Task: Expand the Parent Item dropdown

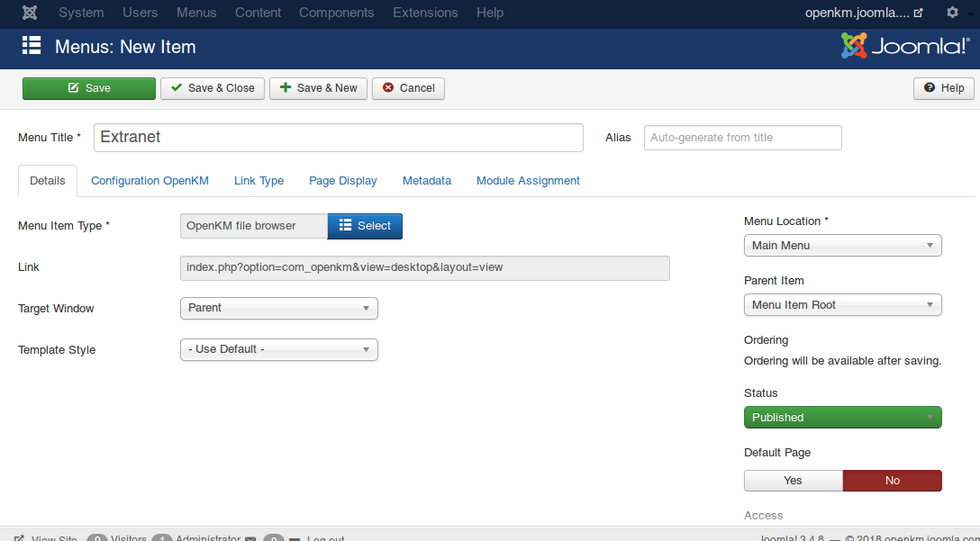Action: tap(842, 305)
